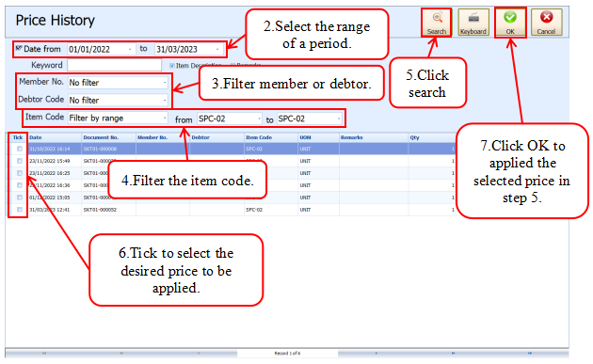The image size is (593, 364).
Task: Tick the row dated 23/11/2022 15:49
Action: 20,161
